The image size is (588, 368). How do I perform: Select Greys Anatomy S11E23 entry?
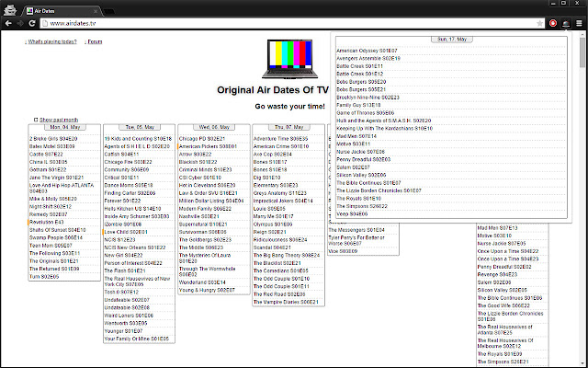pyautogui.click(x=280, y=193)
